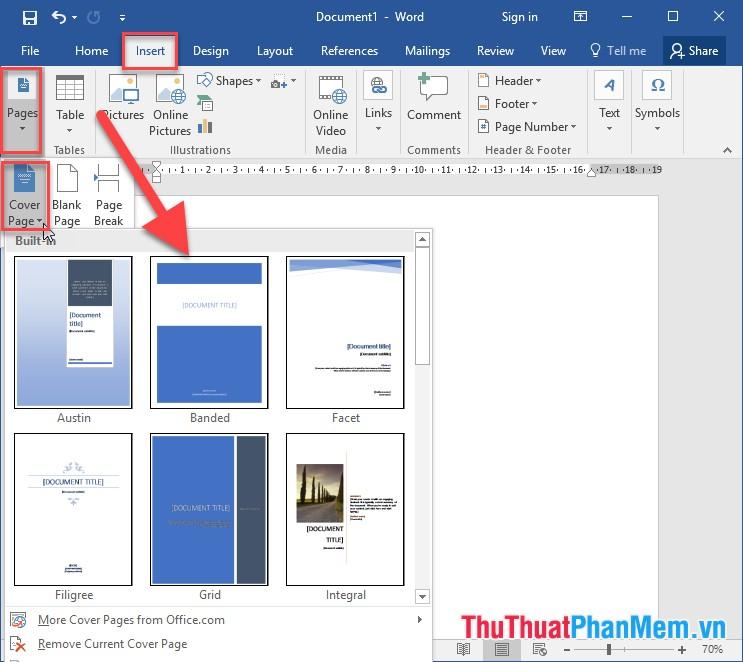
Task: Click Remove Current Cover Page
Action: pyautogui.click(x=217, y=644)
